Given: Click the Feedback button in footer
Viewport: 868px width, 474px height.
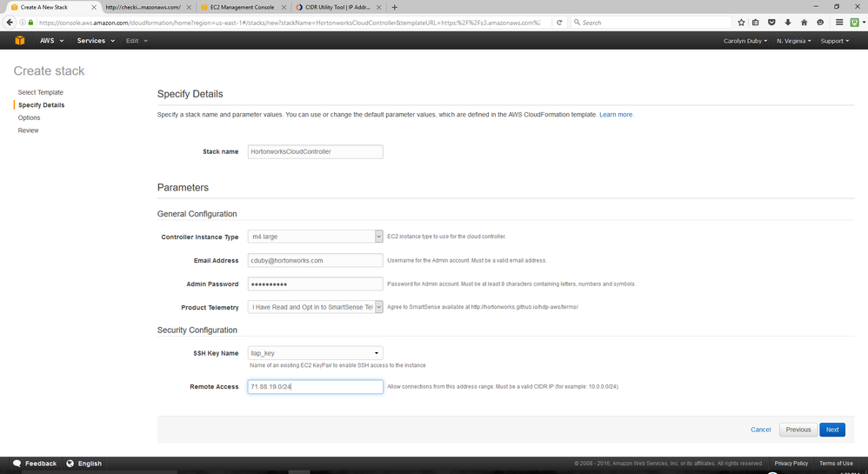Looking at the screenshot, I should 35,464.
